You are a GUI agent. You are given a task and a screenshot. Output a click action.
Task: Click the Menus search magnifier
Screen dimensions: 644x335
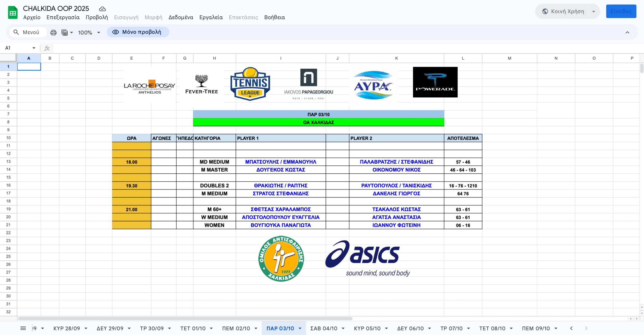[x=16, y=32]
